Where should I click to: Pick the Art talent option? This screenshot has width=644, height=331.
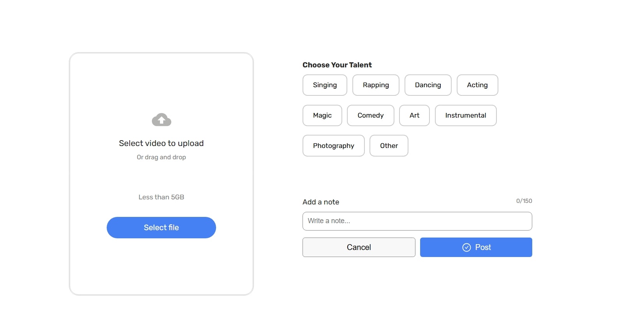tap(414, 115)
